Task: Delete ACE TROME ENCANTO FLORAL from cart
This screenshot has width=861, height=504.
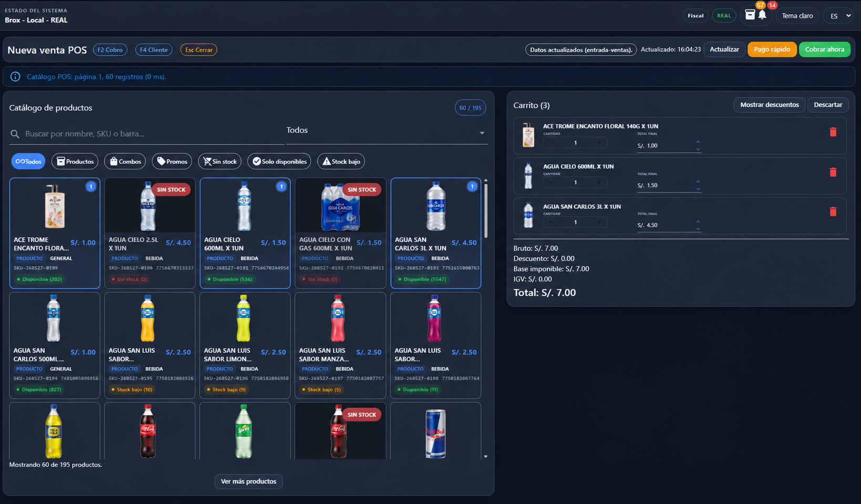Action: [x=833, y=132]
